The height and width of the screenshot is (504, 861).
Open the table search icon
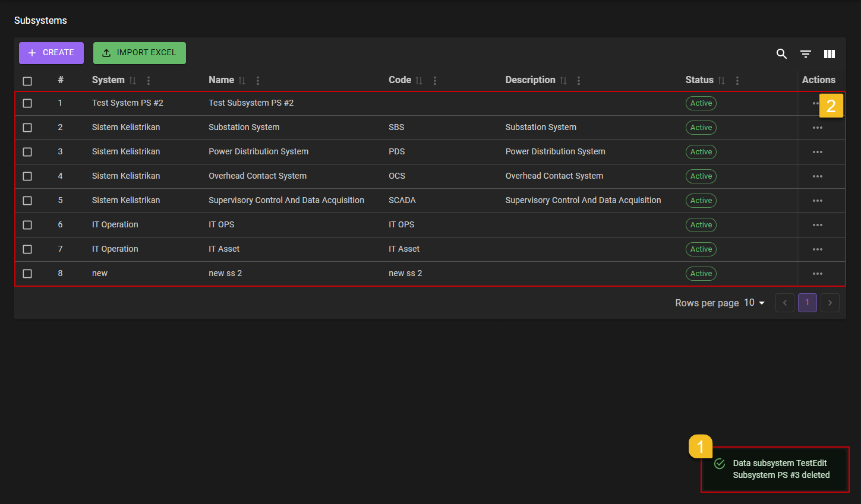coord(781,54)
